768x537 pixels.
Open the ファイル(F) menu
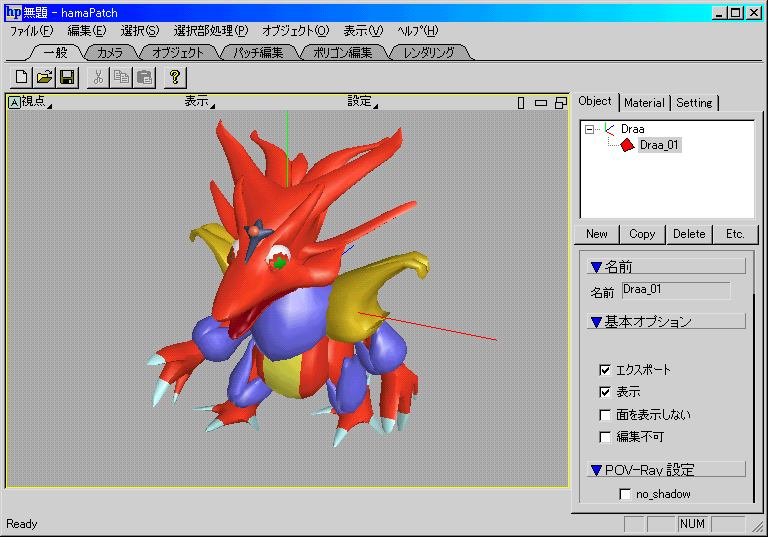tap(31, 31)
